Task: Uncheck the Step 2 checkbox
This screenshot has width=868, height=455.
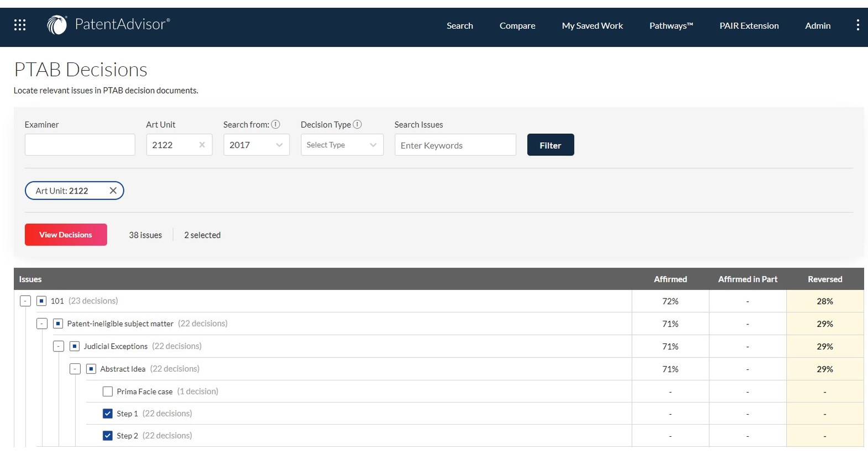Action: 108,436
